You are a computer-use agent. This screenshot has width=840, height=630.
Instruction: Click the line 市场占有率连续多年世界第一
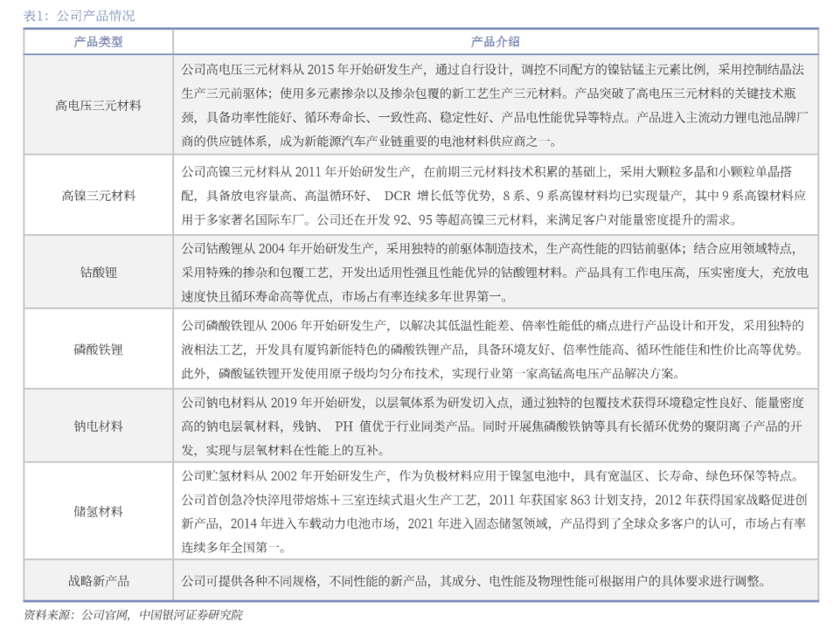point(425,296)
